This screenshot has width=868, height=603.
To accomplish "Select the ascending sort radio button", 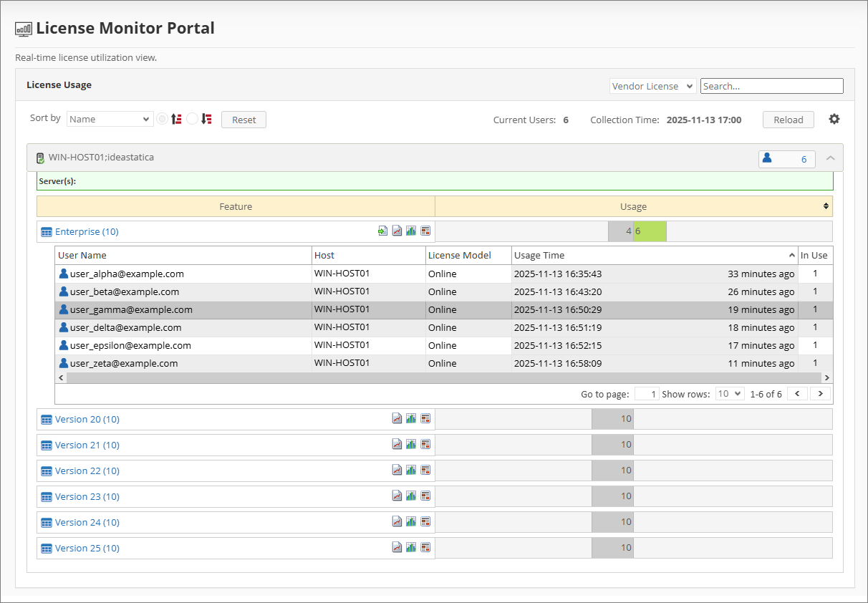I will tap(162, 119).
